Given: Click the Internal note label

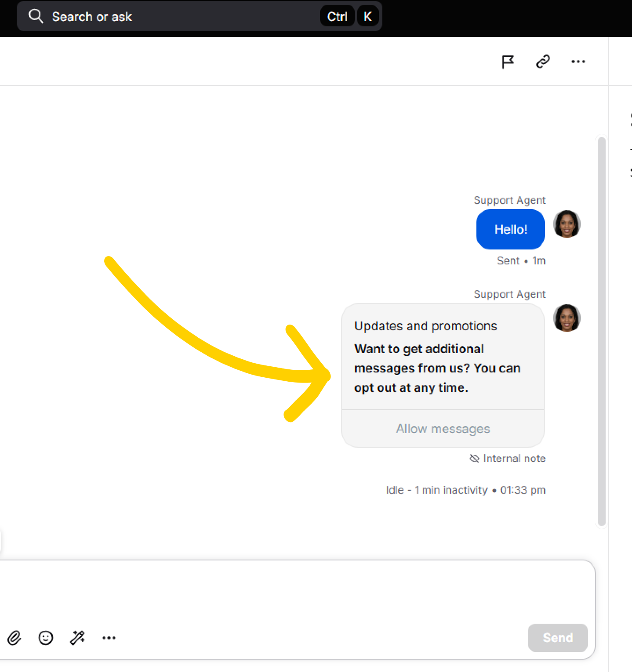Looking at the screenshot, I should pyautogui.click(x=514, y=459).
